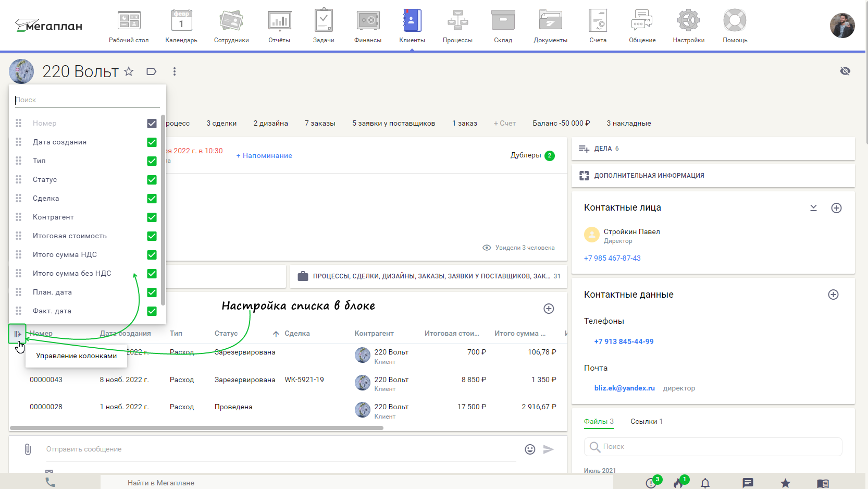Open WK-5921-19 deal link
The height and width of the screenshot is (489, 868).
(304, 380)
